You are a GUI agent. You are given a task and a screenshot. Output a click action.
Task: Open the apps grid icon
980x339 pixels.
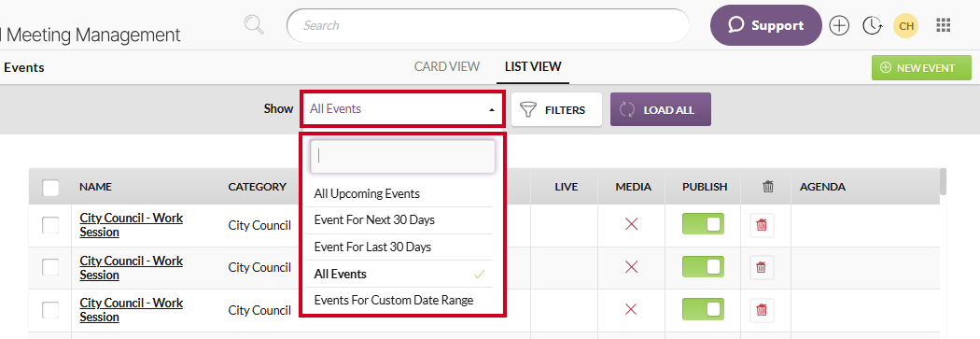click(x=943, y=25)
